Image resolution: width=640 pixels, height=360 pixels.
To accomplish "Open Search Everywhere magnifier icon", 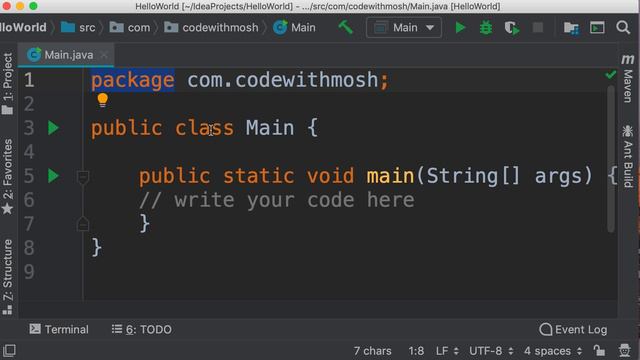I will [623, 27].
